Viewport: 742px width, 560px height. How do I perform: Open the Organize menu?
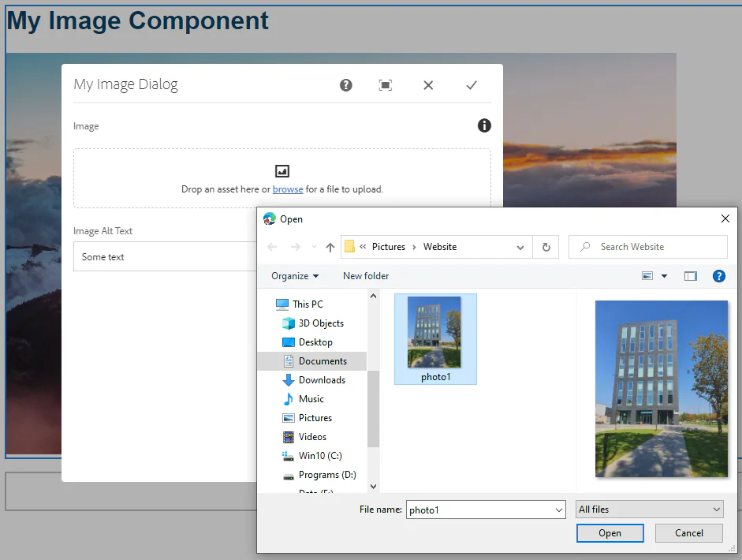tap(295, 276)
